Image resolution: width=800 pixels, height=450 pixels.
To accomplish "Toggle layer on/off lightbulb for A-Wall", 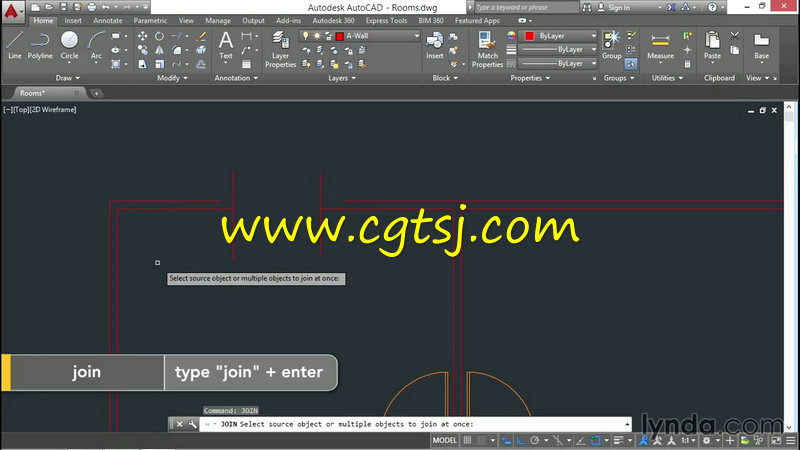I will tap(305, 36).
